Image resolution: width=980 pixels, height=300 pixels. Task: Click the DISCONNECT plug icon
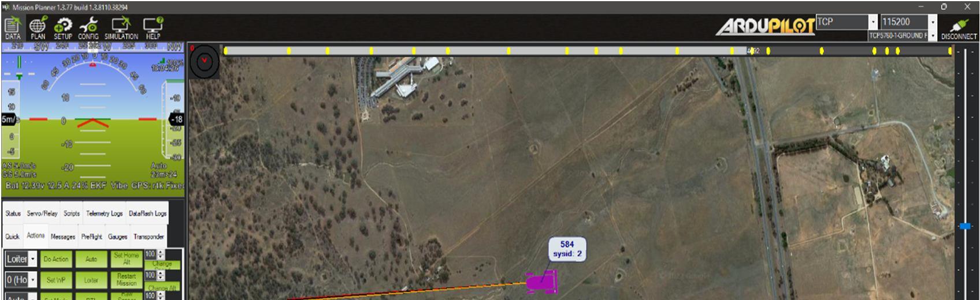(959, 28)
